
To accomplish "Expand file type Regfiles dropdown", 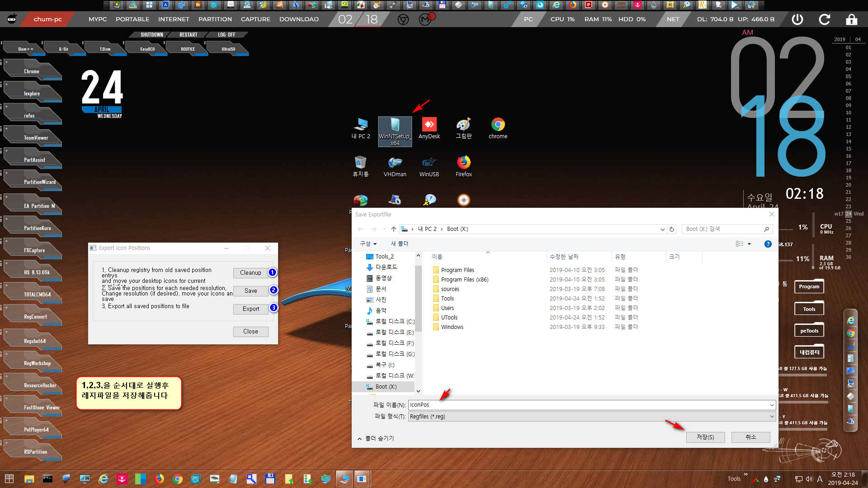I will tap(772, 417).
